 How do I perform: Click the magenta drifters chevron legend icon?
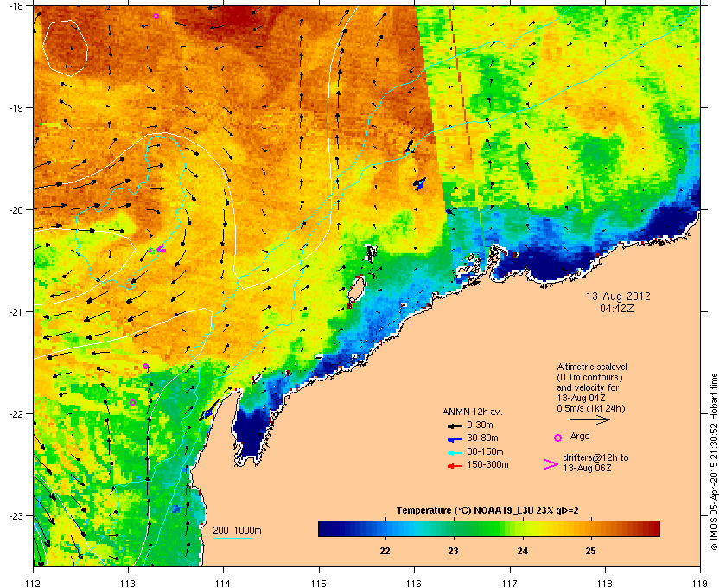(x=551, y=464)
